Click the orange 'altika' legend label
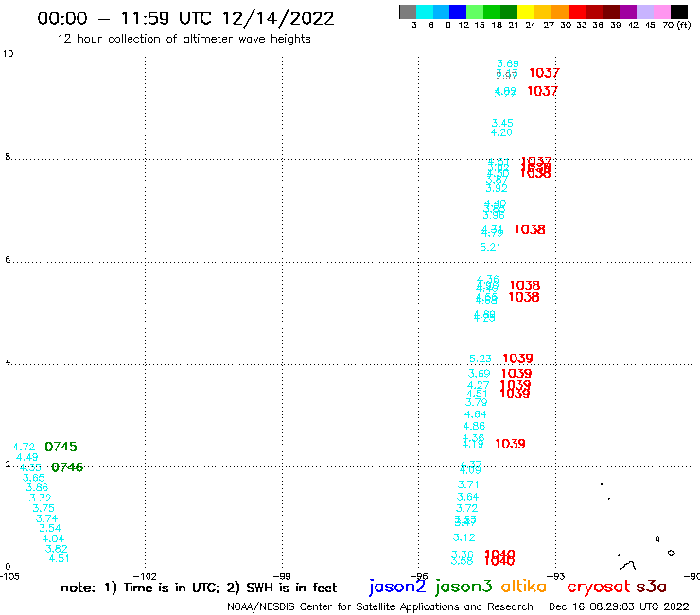Screen dimensions: 700x615 click(x=524, y=586)
